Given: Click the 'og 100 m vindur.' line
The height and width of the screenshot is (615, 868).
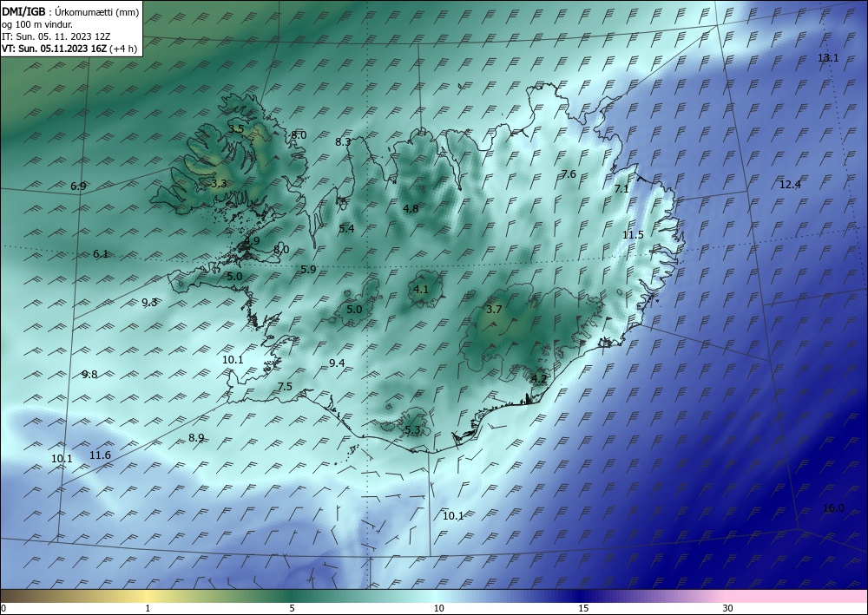Looking at the screenshot, I should pos(37,24).
